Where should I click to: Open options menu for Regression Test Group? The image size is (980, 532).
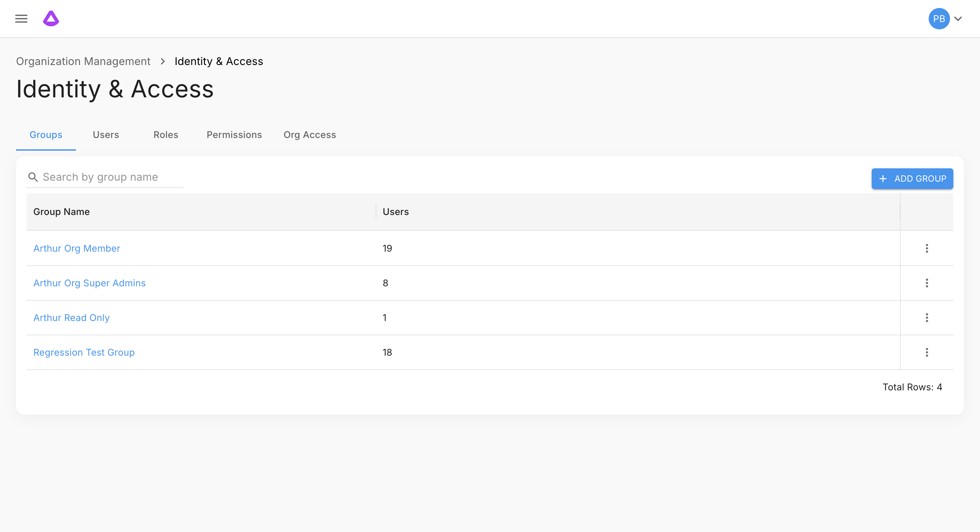tap(927, 352)
